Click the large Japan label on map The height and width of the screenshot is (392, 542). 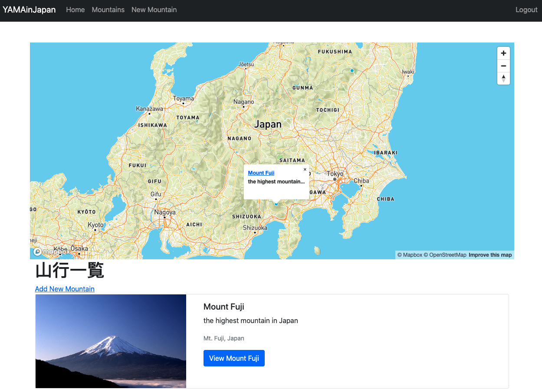(268, 124)
